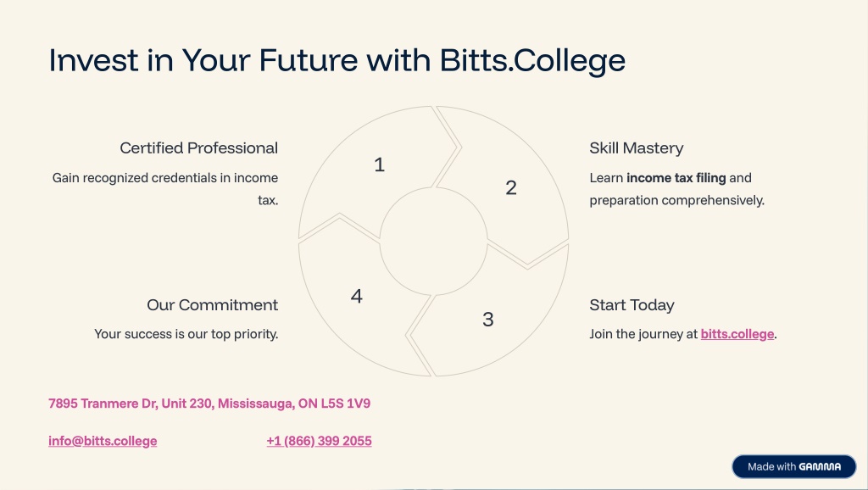Click the Invest in Your Future title
The image size is (868, 490).
(x=337, y=60)
